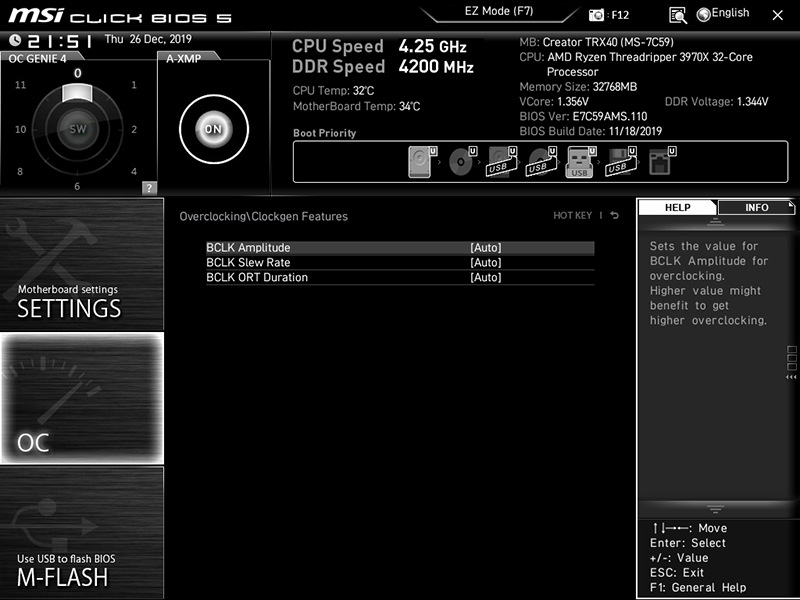Click the HOT KEY label

(x=572, y=215)
